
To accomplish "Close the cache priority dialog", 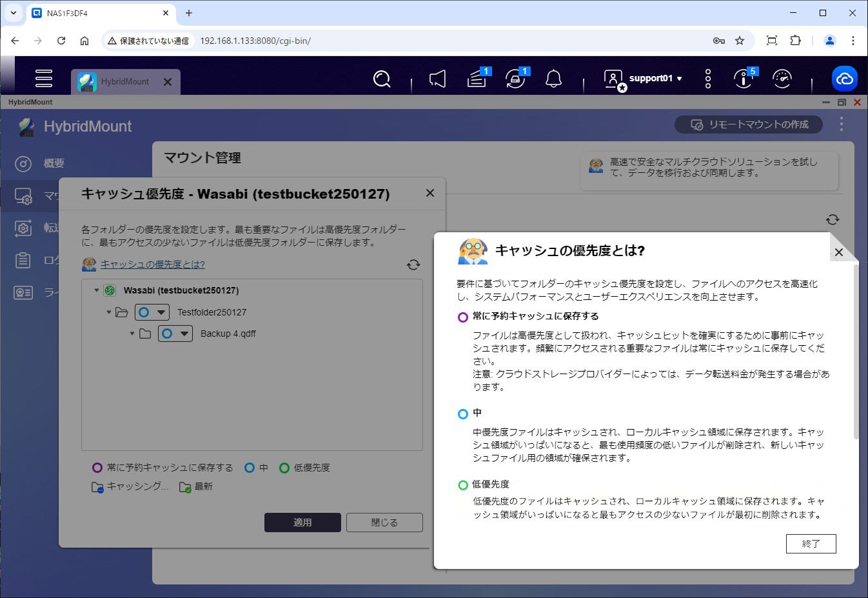I will point(430,193).
